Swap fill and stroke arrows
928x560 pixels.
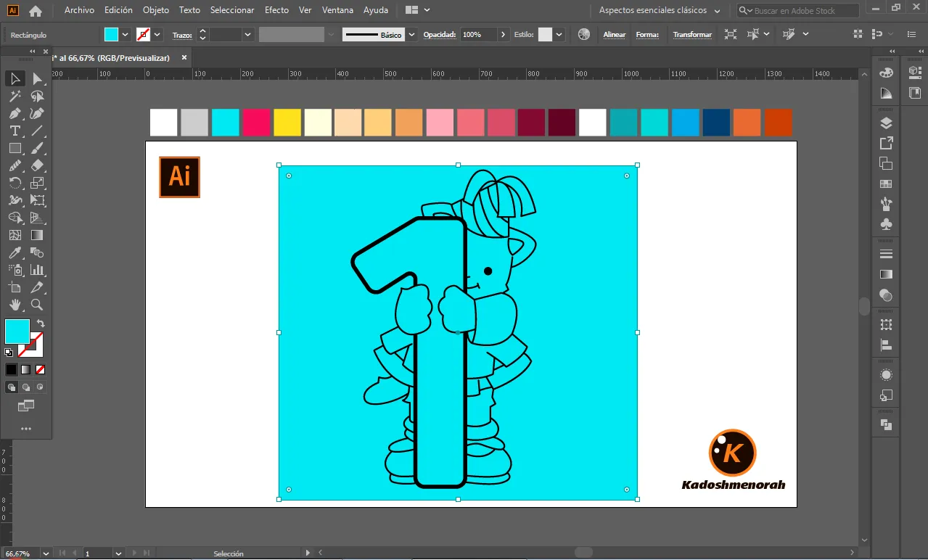(41, 323)
